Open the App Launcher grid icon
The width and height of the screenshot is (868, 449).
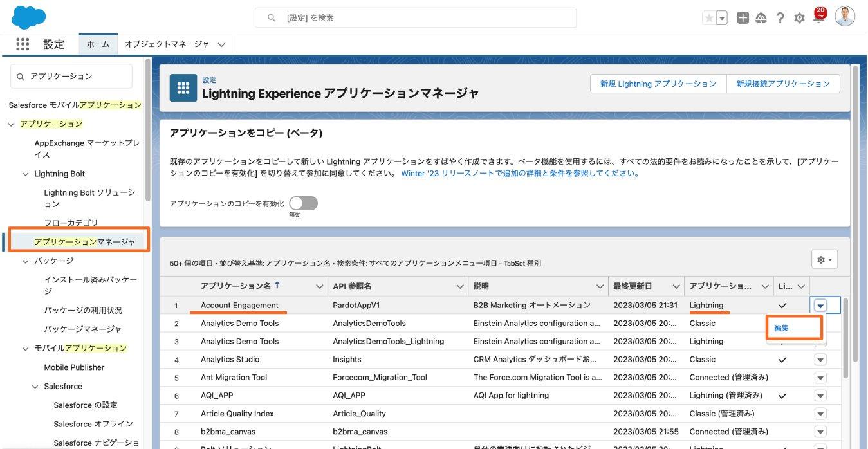coord(23,44)
